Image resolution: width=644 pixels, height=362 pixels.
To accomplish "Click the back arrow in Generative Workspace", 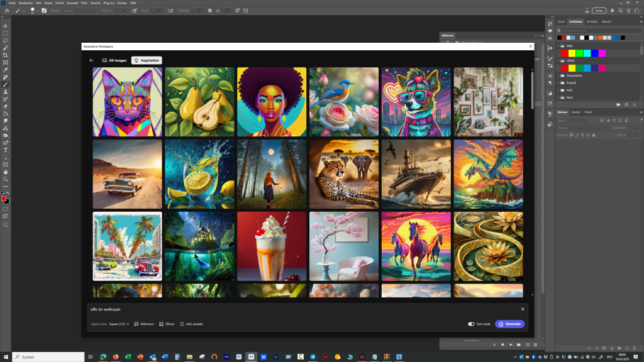I will click(92, 60).
